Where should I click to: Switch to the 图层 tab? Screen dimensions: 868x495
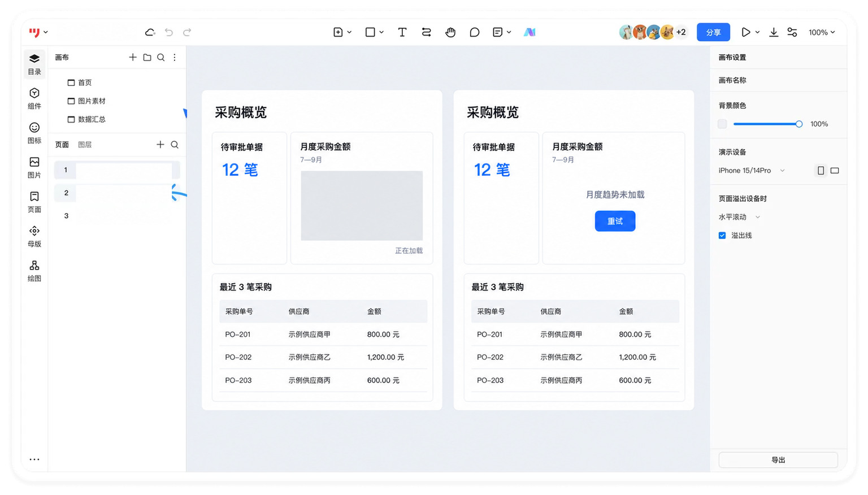(x=85, y=145)
